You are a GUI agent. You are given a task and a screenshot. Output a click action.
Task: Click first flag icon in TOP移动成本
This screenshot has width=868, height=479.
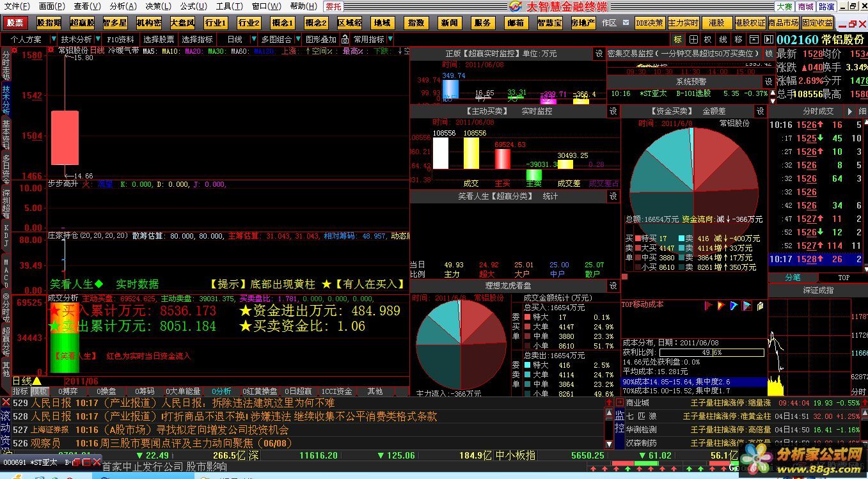(707, 306)
